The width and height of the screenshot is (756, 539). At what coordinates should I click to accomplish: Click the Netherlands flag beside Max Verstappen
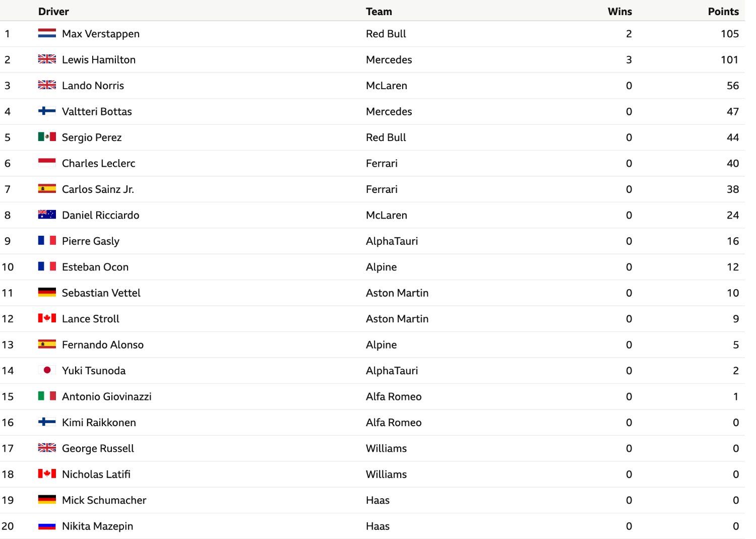point(47,33)
